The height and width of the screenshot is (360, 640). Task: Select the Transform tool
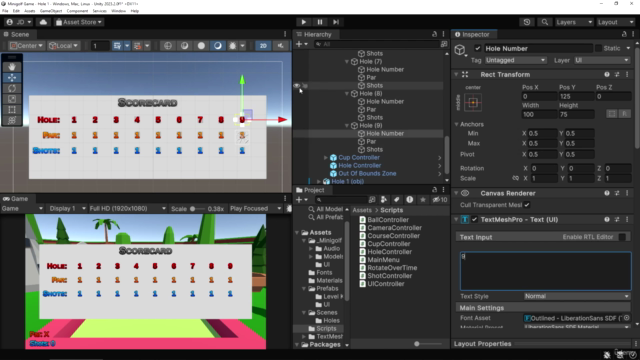pos(12,120)
